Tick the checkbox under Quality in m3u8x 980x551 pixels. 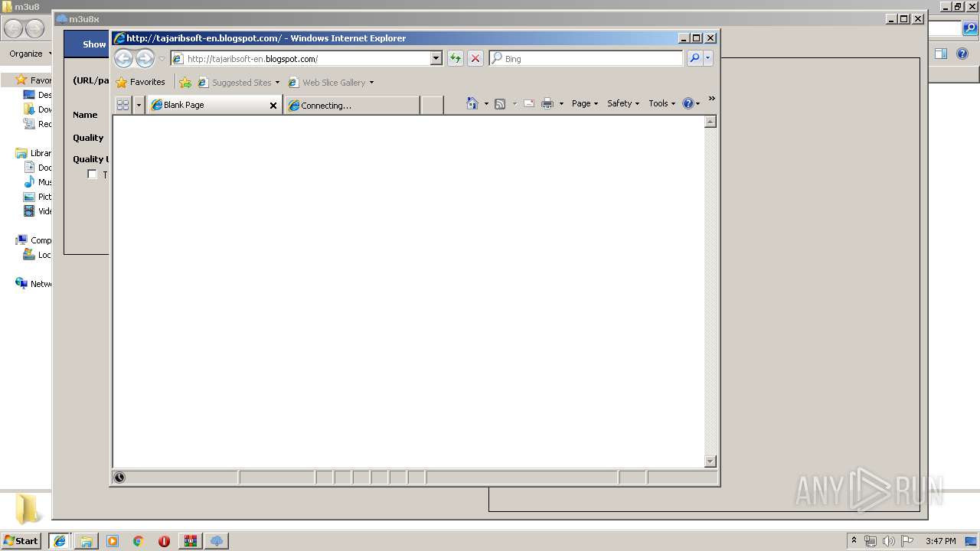coord(92,174)
